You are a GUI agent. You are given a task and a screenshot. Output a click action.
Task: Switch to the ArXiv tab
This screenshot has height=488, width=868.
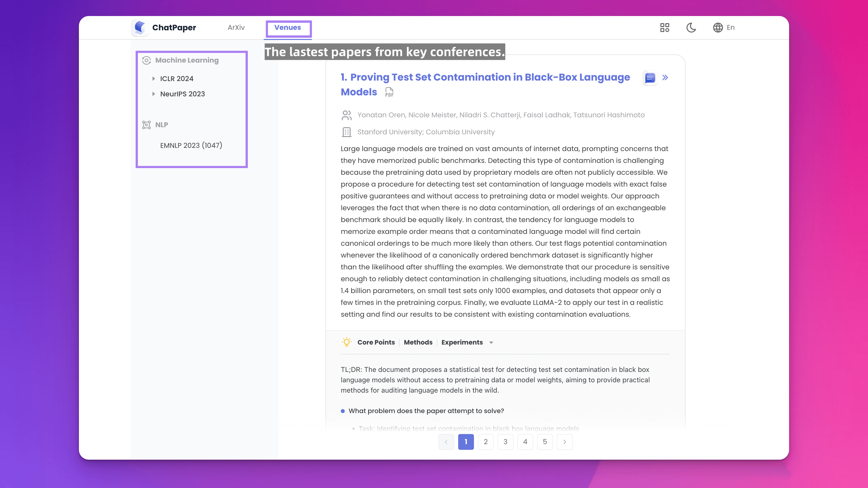click(236, 28)
